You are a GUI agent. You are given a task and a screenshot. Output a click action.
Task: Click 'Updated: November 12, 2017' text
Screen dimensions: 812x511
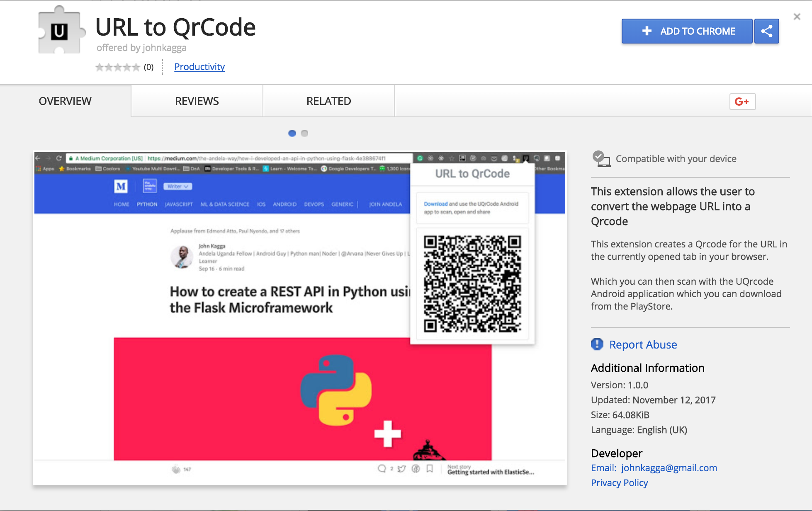(653, 400)
